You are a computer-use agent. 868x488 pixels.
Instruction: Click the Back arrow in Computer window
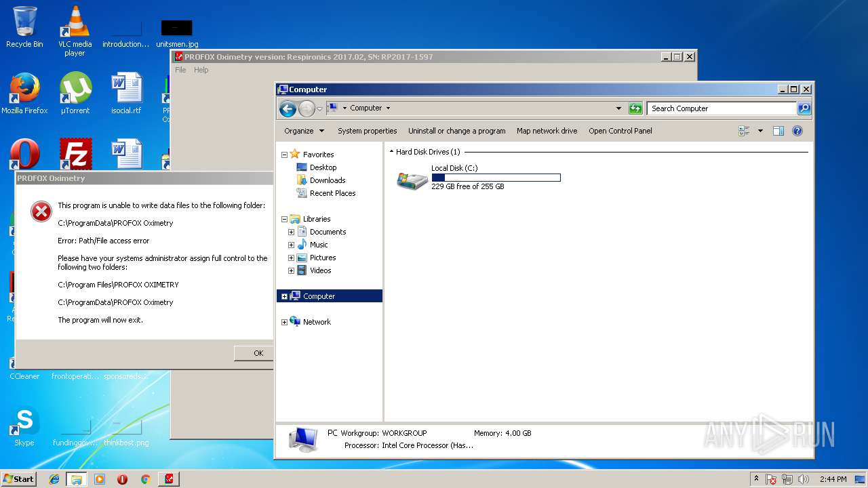point(288,108)
